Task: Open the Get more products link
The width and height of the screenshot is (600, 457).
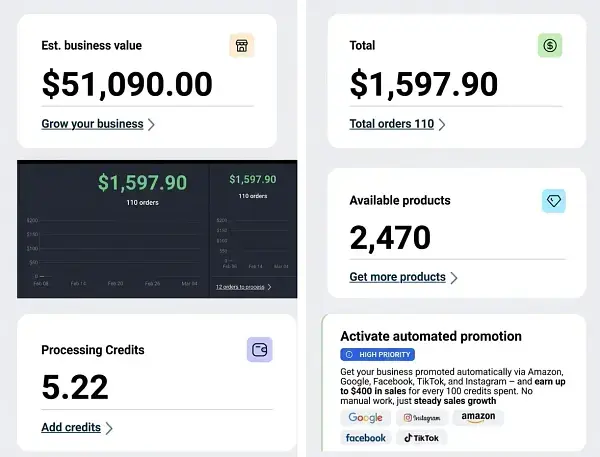Action: tap(397, 277)
